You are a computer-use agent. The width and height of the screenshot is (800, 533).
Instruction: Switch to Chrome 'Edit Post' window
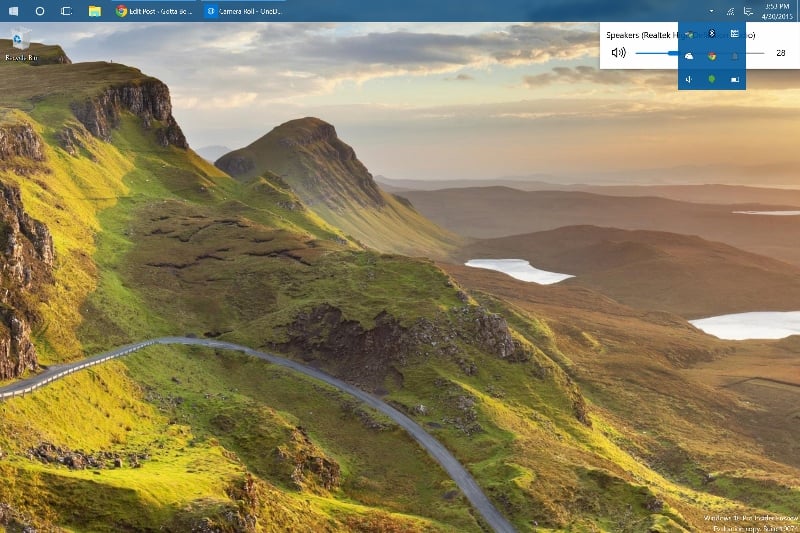(x=153, y=10)
